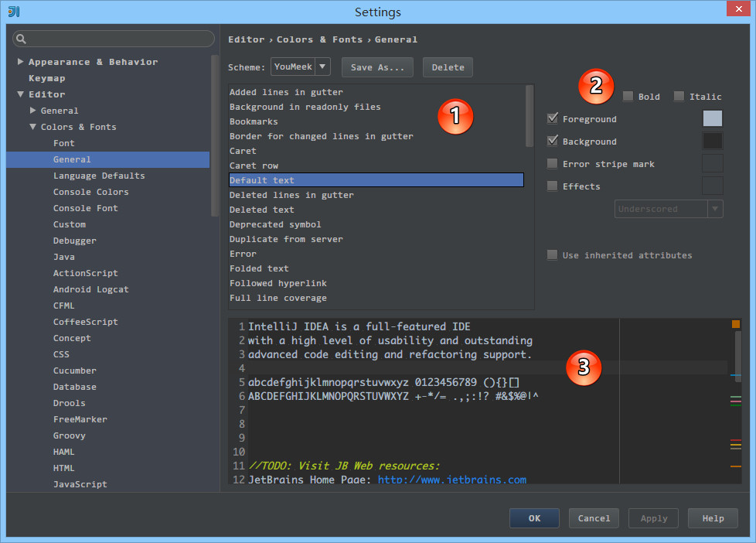The height and width of the screenshot is (543, 756).
Task: Click the Background color swatch
Action: point(712,141)
